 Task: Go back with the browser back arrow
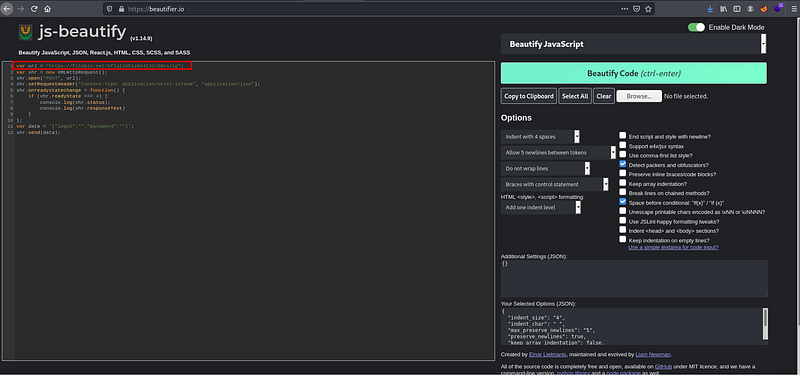point(7,9)
